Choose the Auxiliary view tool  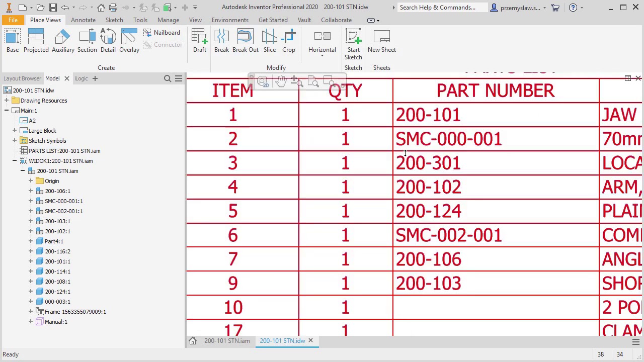coord(63,41)
